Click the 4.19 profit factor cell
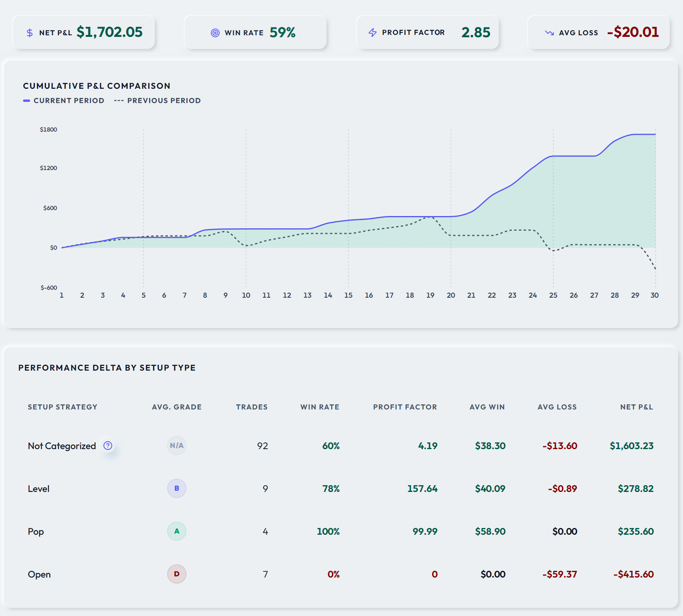The height and width of the screenshot is (616, 683). (428, 446)
